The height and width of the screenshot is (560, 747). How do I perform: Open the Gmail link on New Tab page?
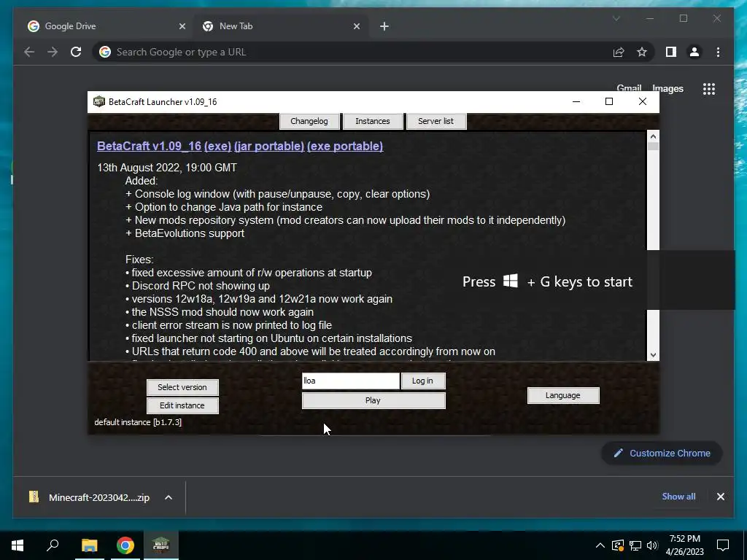629,88
